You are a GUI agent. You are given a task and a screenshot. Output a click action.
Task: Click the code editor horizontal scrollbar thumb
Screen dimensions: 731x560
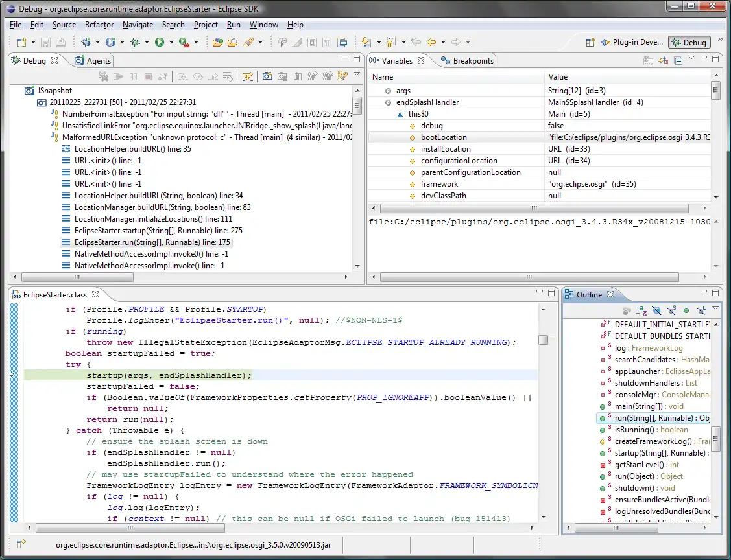[130, 528]
